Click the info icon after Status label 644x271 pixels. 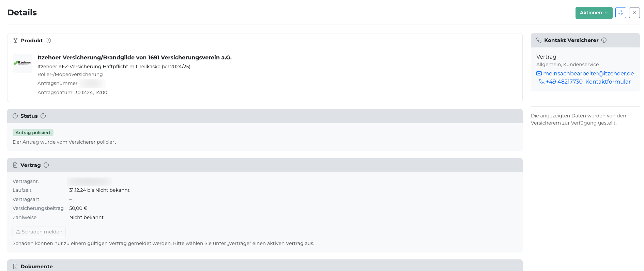[43, 116]
